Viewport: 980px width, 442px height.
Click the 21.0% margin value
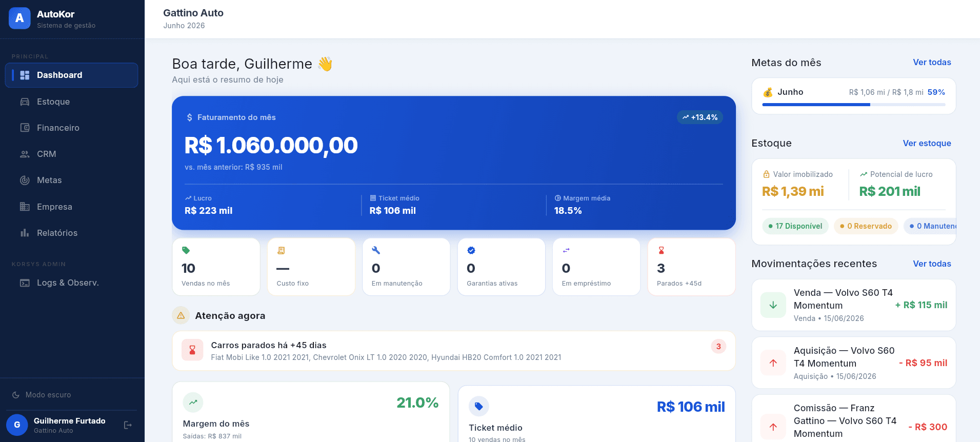point(417,403)
